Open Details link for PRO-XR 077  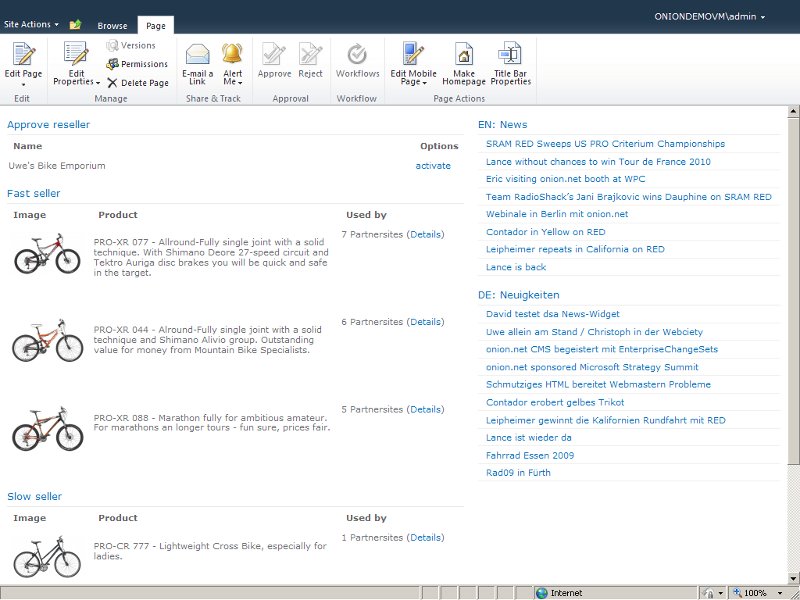(425, 234)
